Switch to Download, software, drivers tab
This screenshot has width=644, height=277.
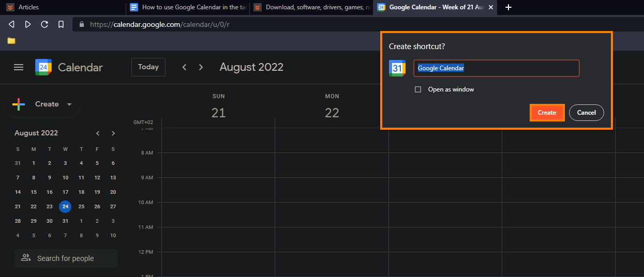(x=311, y=7)
